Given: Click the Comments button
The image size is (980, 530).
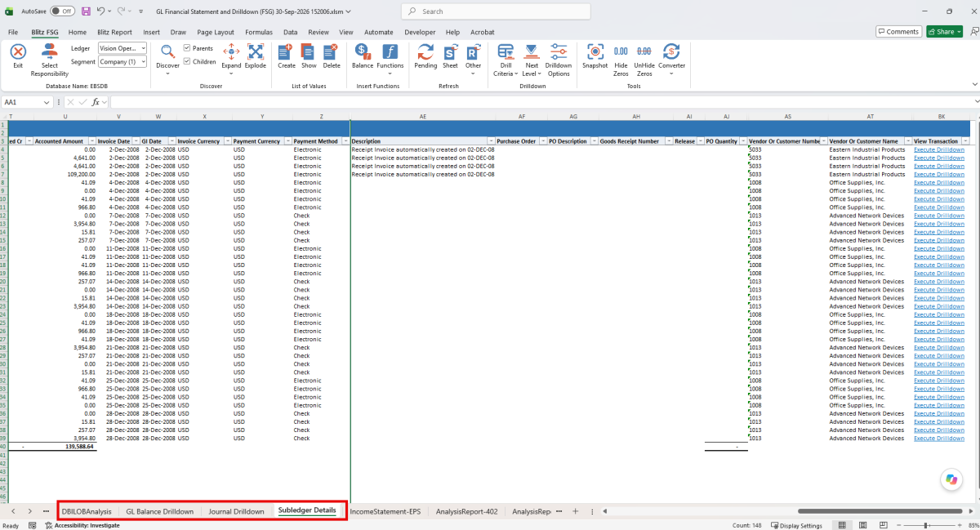Looking at the screenshot, I should tap(898, 32).
